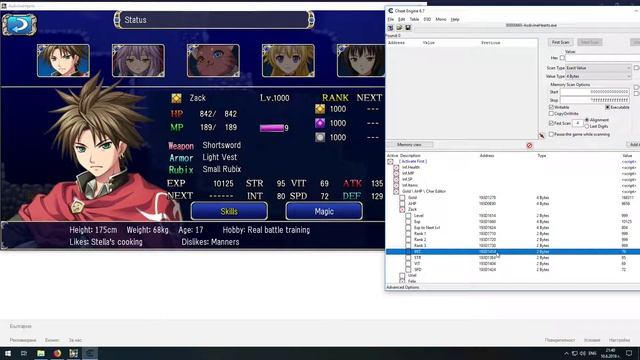Click the save floppy disk toolbar icon
The width and height of the screenshot is (640, 360).
point(408,28)
